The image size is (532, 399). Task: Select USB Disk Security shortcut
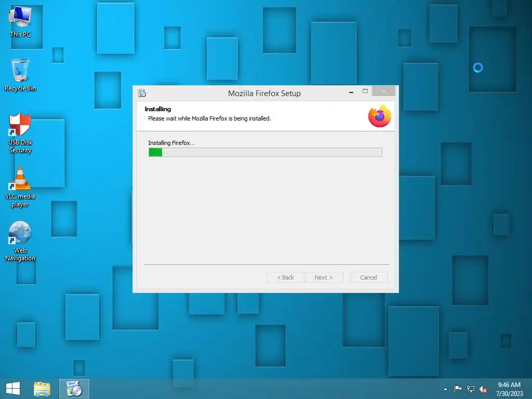[20, 134]
